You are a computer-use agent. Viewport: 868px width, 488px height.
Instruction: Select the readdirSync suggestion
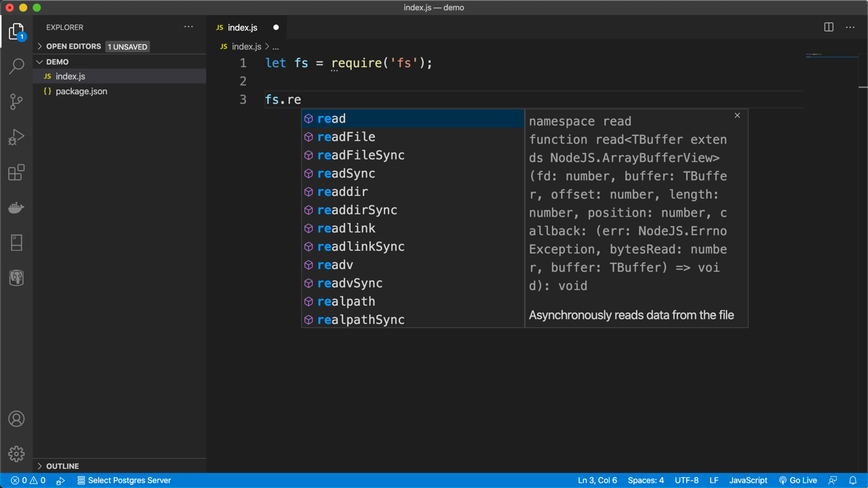413,210
